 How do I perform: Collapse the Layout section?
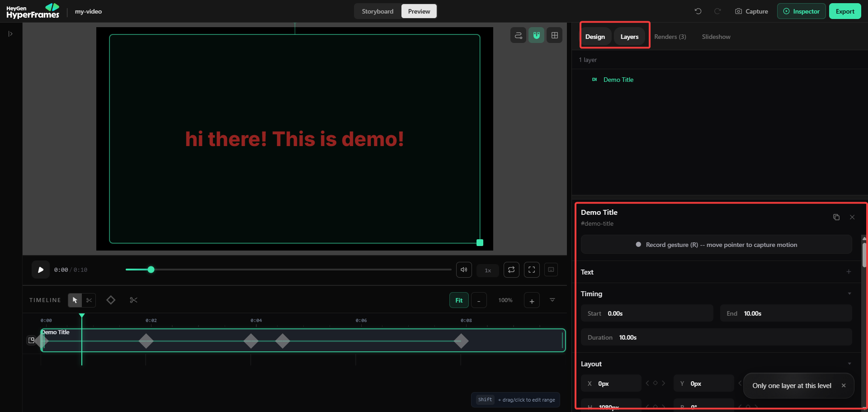click(x=849, y=364)
